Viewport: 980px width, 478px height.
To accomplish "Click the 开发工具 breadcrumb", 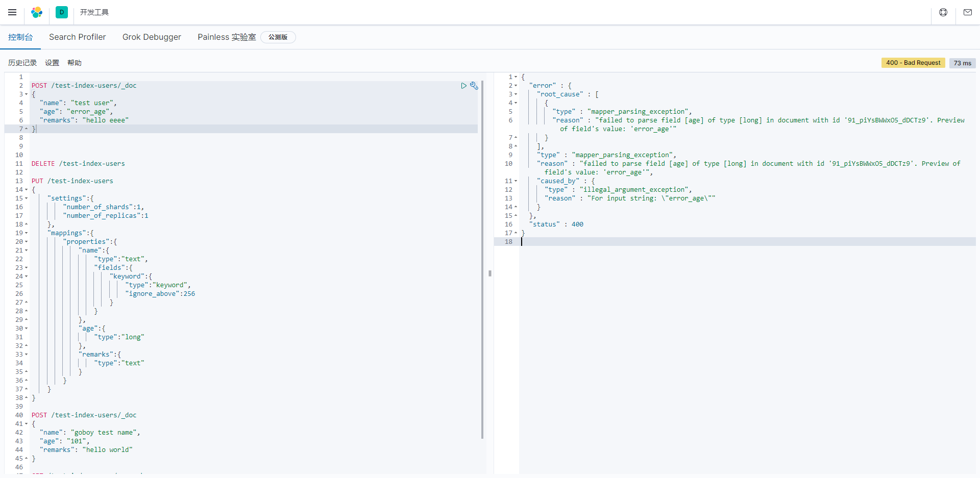I will (x=94, y=12).
